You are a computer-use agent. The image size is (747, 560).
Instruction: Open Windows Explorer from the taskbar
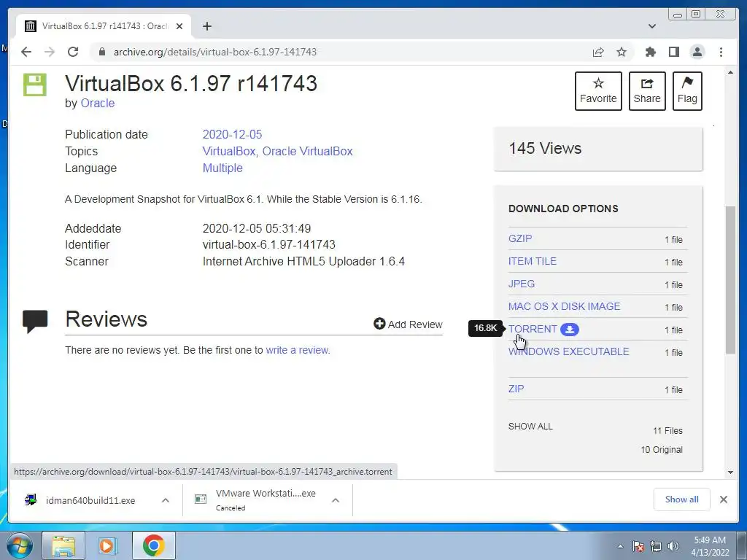63,545
